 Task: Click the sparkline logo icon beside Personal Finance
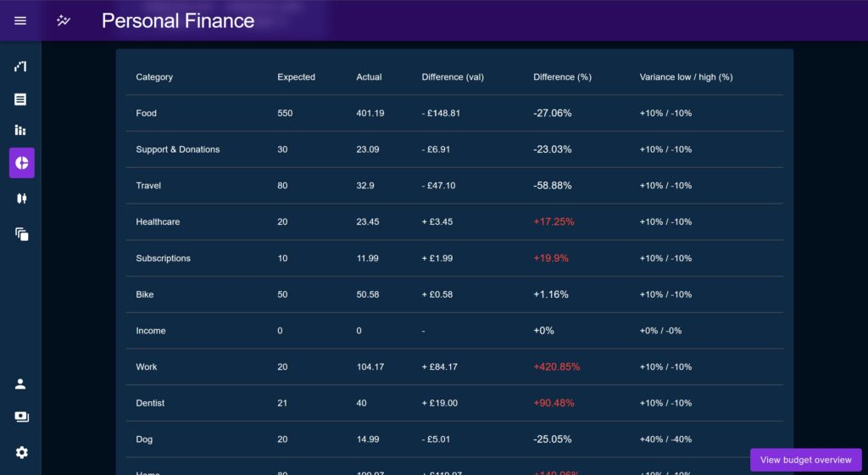tap(64, 20)
